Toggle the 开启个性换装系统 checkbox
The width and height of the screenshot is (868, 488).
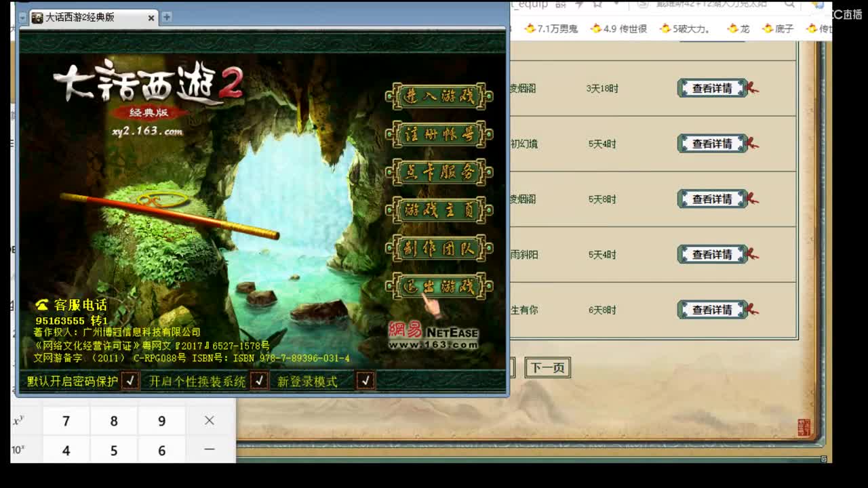click(x=259, y=381)
